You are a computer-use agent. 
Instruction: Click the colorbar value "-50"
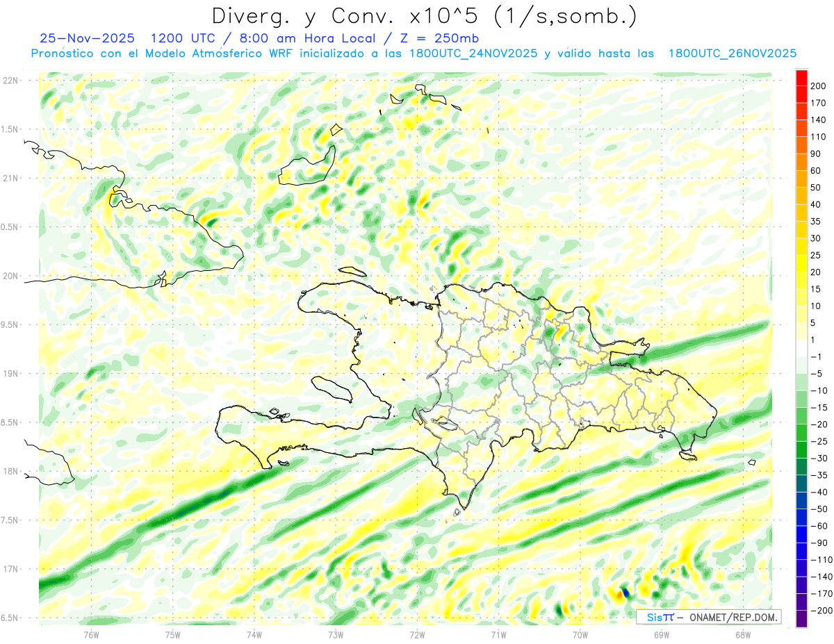point(819,509)
